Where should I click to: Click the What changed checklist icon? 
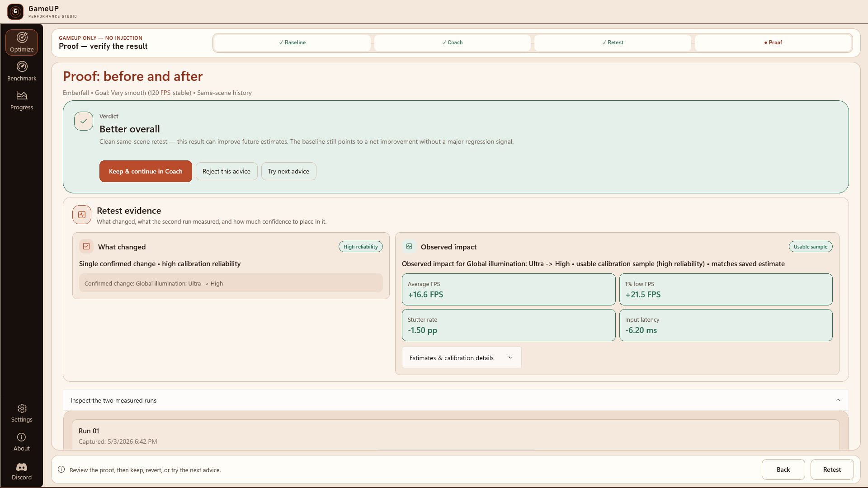click(86, 246)
